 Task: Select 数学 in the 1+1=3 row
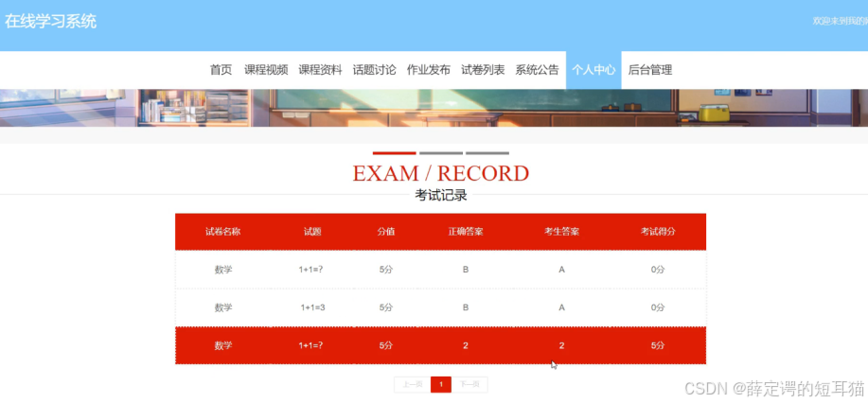pos(223,307)
